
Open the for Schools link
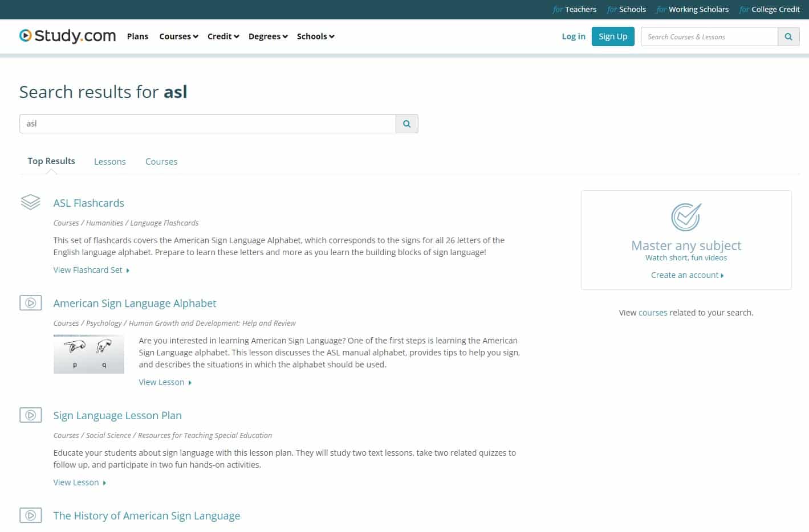[626, 9]
